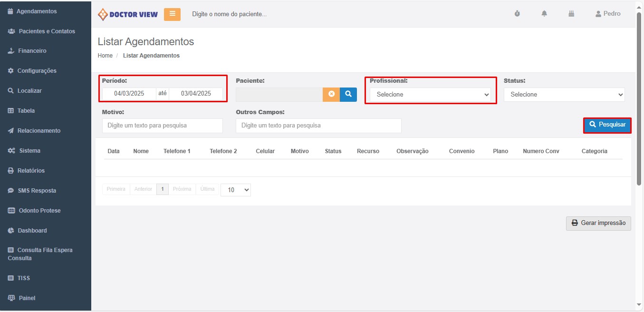
Task: Click the Gerar impressão button
Action: [x=598, y=223]
